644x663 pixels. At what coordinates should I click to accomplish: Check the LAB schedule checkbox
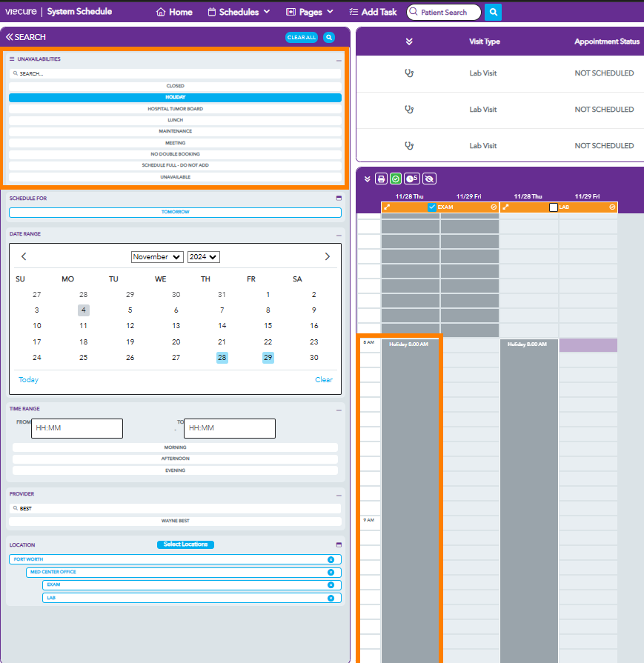pos(553,207)
